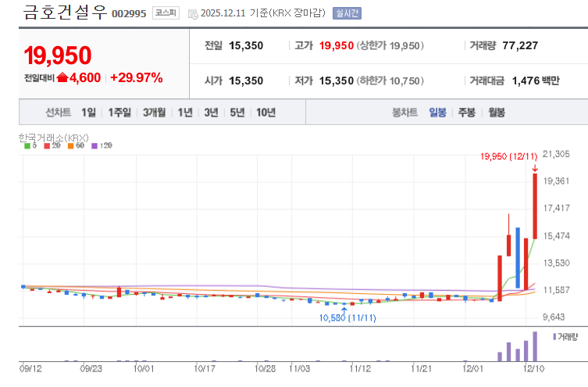Click the 거래대금 value 1,476 백만

coord(536,81)
